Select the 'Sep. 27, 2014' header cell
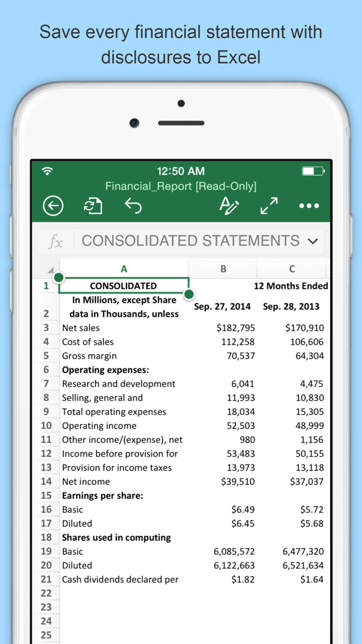The image size is (362, 644). (x=222, y=306)
